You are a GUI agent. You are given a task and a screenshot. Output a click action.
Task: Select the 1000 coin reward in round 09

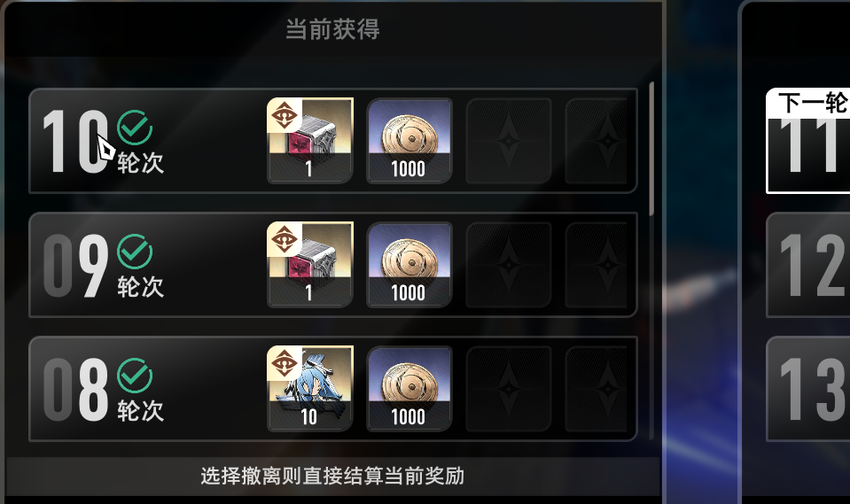409,265
